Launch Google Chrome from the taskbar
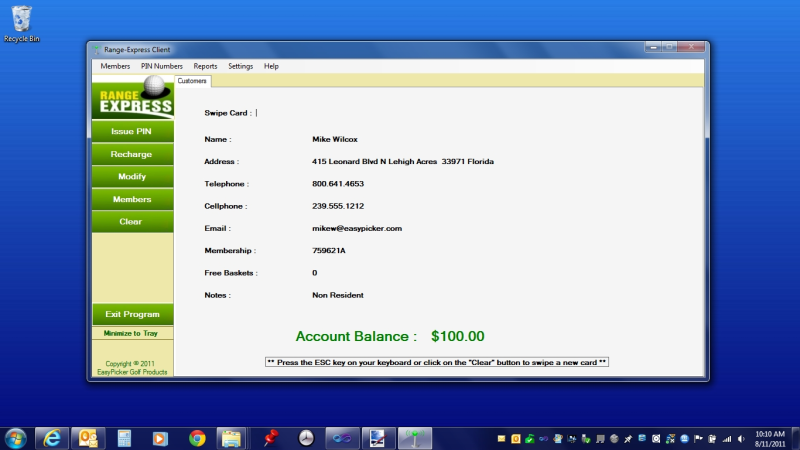 (197, 438)
